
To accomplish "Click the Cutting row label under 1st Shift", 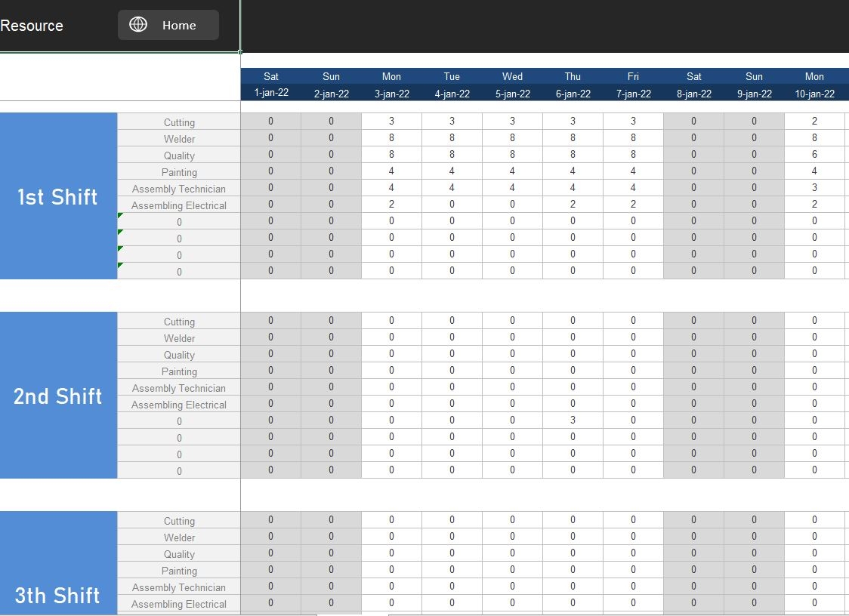I will (x=179, y=122).
